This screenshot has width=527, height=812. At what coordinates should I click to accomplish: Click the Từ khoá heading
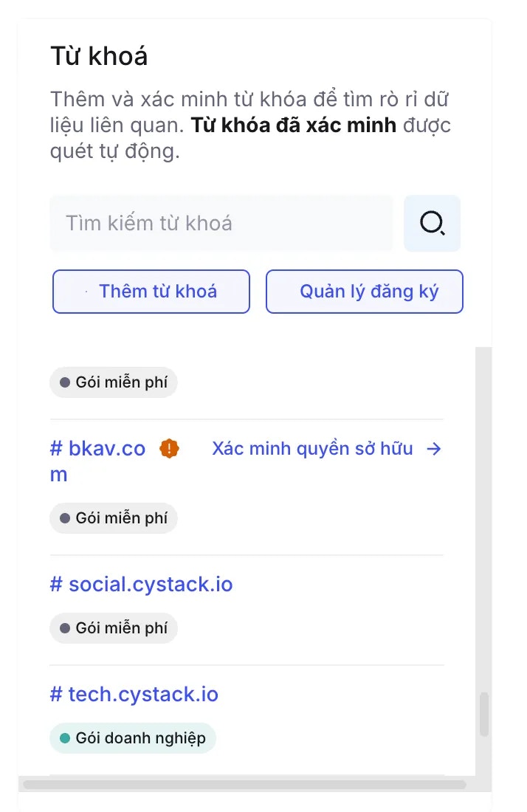click(x=98, y=55)
